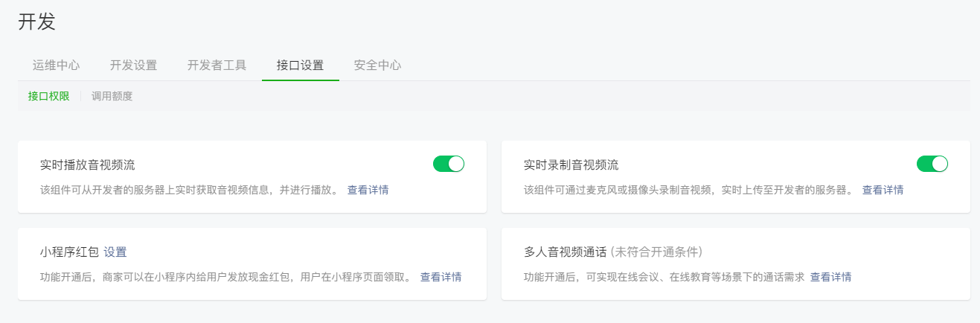Switch to the 开发设置 tab
Screen dimensions: 980x323
click(x=134, y=65)
